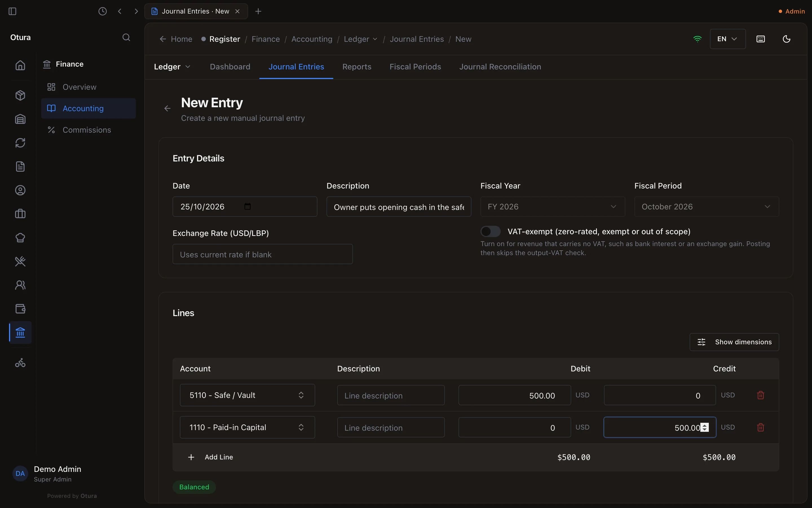Open the refresh sync icon in the sidebar rail

tap(21, 143)
